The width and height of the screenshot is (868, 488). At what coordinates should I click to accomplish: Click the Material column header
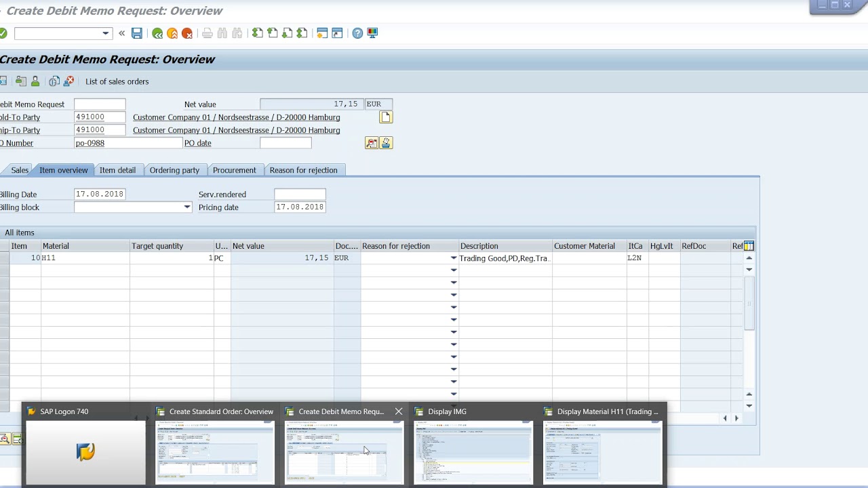[85, 246]
